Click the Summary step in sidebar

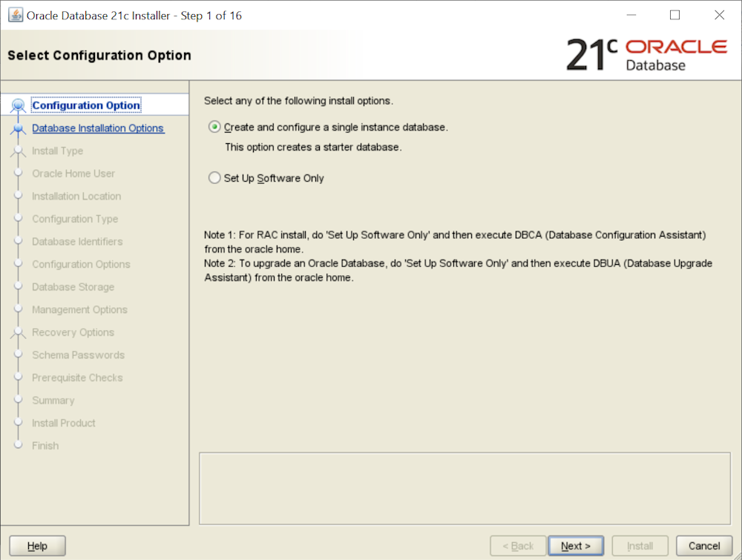(x=53, y=401)
